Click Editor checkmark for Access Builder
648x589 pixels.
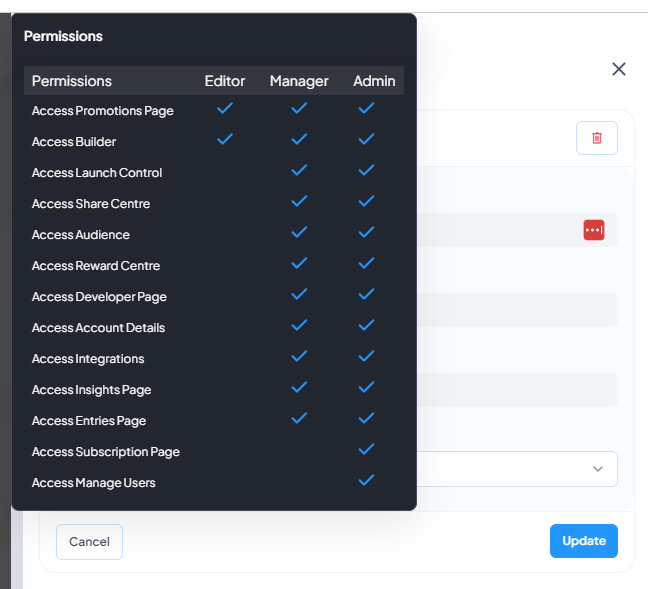click(225, 139)
